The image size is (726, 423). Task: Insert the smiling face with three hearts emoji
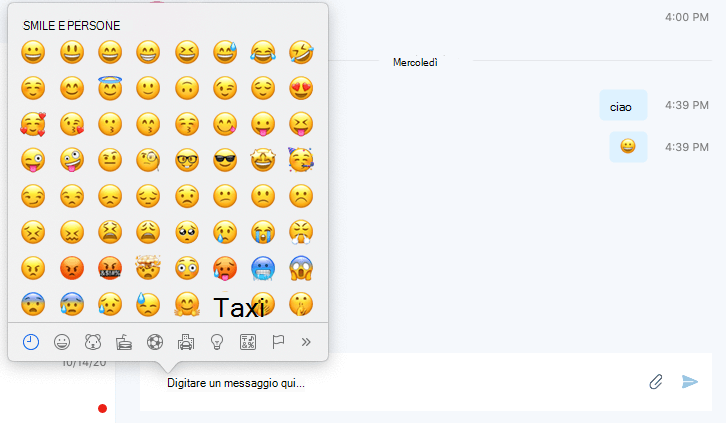coord(33,124)
